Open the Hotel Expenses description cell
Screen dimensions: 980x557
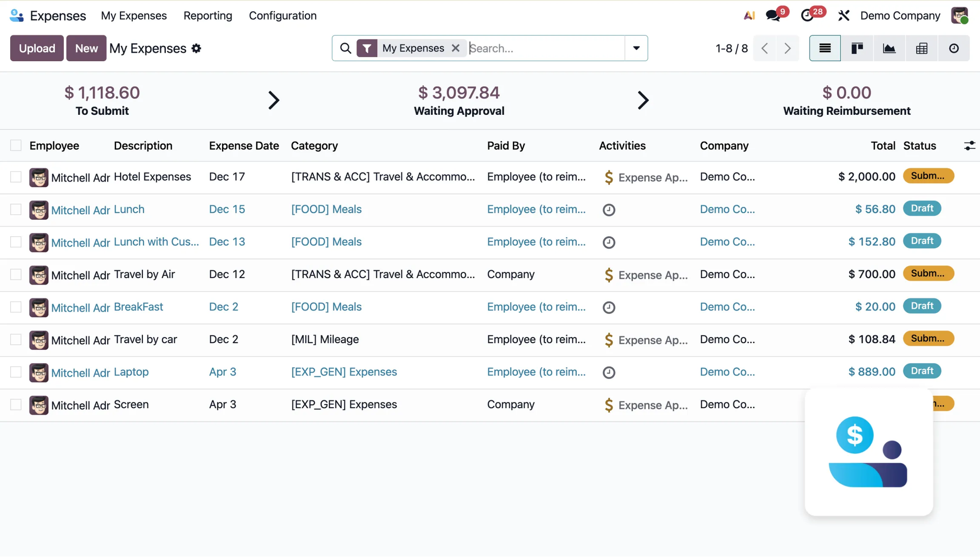pyautogui.click(x=152, y=177)
